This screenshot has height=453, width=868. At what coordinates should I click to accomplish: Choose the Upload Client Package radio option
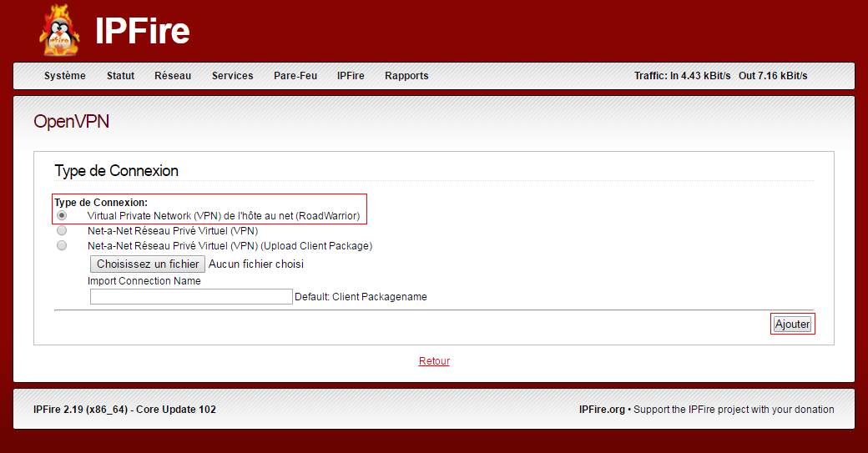62,245
